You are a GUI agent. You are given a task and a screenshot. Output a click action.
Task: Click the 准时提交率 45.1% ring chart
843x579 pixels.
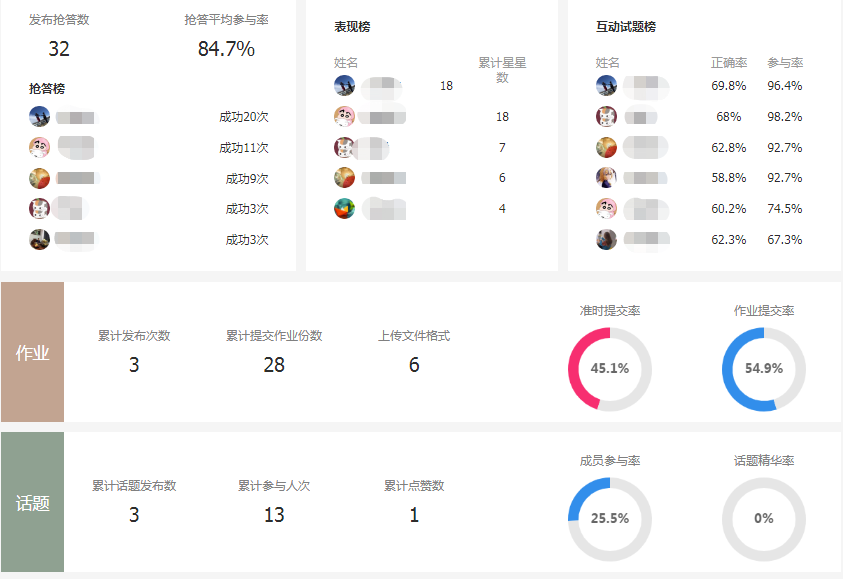click(610, 368)
